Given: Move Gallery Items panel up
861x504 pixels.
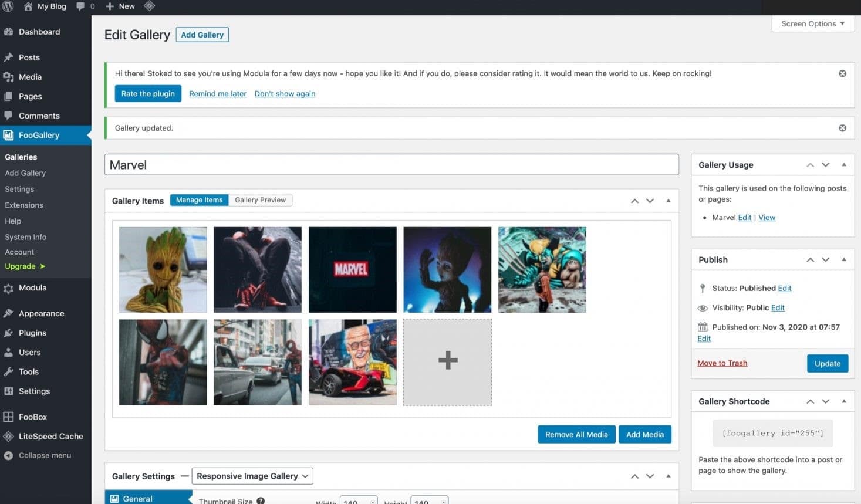Looking at the screenshot, I should tap(634, 201).
